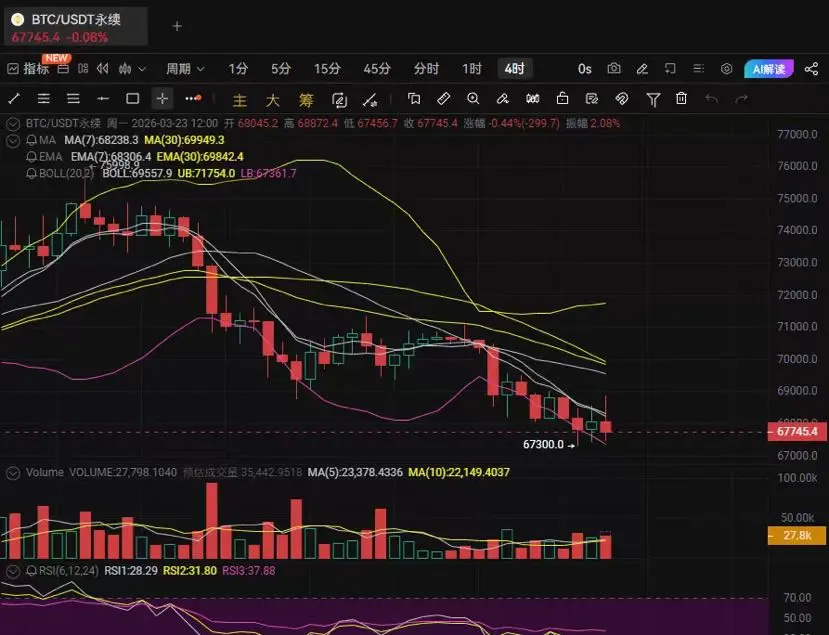The height and width of the screenshot is (635, 829).
Task: Toggle the crosshair cursor tool
Action: [x=162, y=99]
